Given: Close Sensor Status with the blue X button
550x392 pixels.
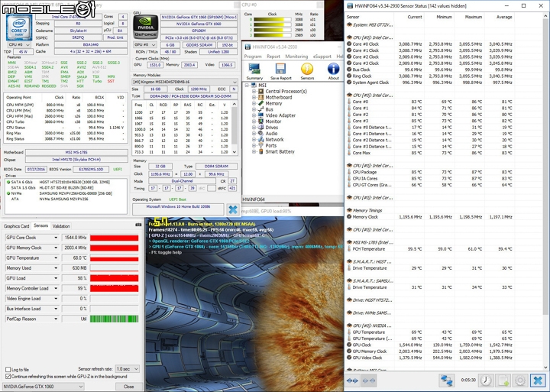Looking at the screenshot, I should pos(538,381).
